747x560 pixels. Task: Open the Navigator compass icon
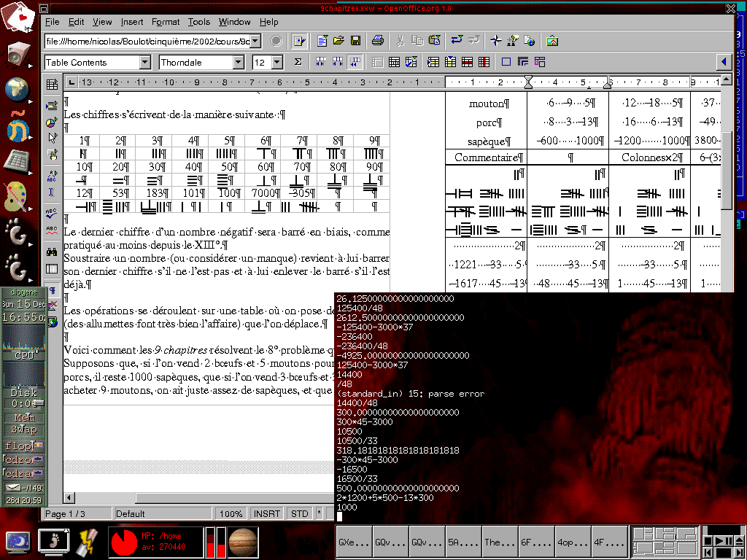tap(495, 41)
